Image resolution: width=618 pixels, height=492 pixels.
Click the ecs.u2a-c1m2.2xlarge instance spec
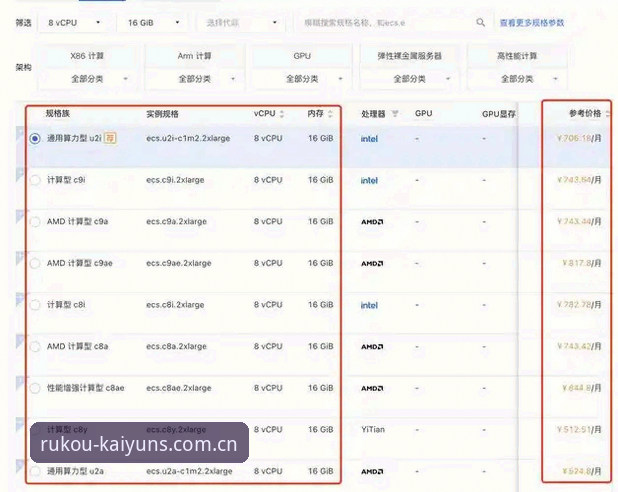(189, 471)
